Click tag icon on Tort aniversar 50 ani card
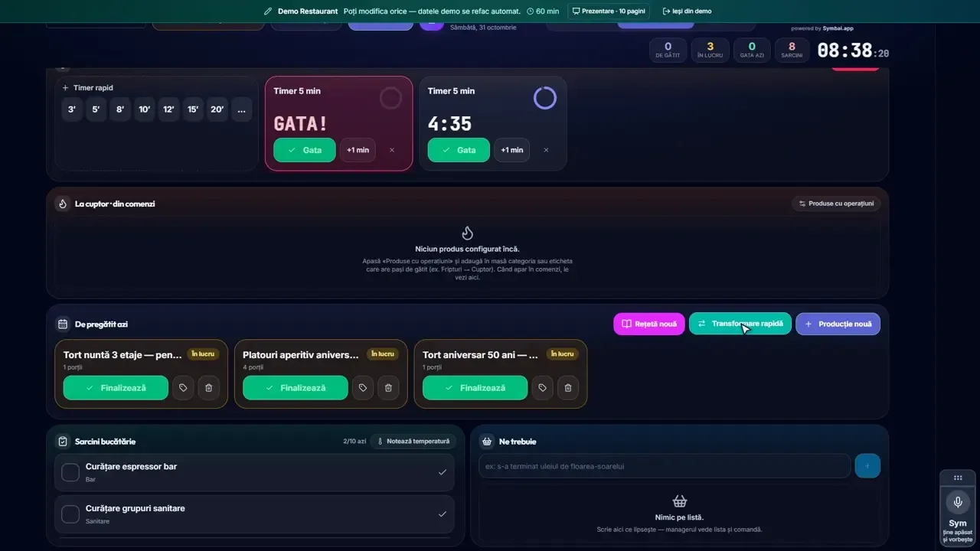The height and width of the screenshot is (551, 980). (x=542, y=388)
